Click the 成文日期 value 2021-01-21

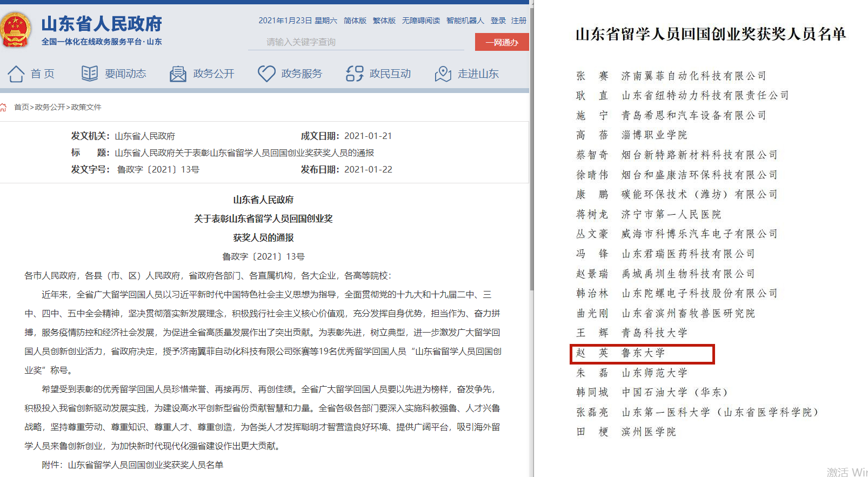[x=368, y=136]
